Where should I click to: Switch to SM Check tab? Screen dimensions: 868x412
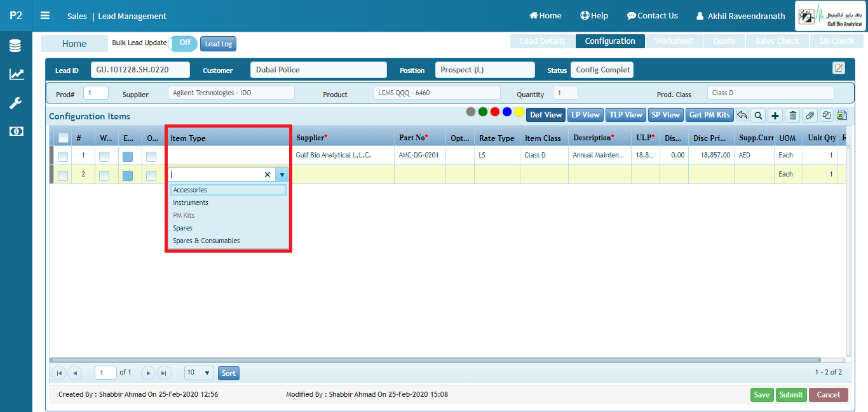coord(837,41)
